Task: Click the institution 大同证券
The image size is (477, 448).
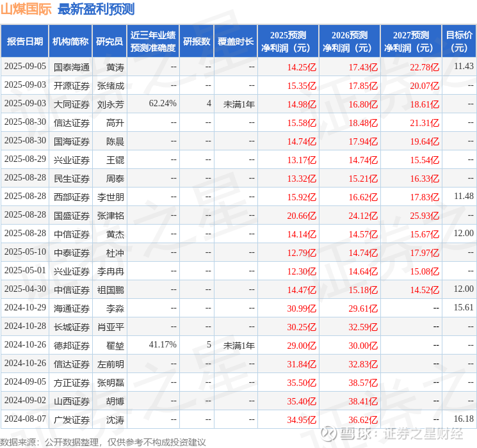Action: tap(72, 104)
